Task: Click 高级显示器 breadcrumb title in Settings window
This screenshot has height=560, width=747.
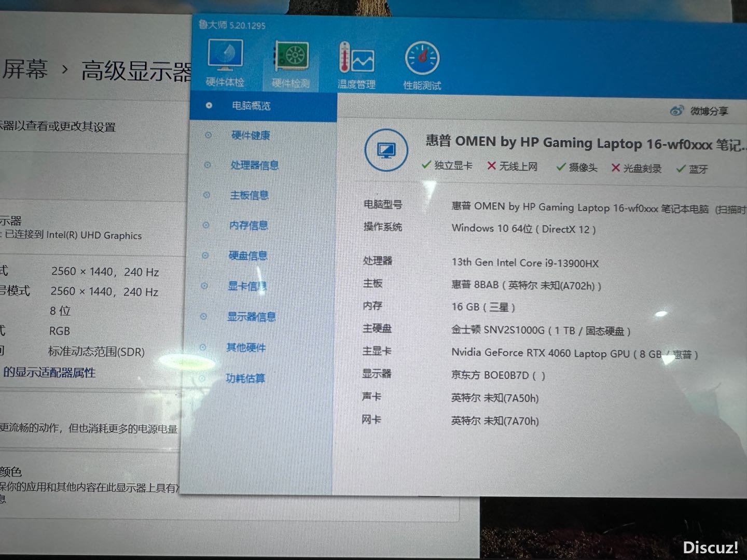Action: (136, 71)
